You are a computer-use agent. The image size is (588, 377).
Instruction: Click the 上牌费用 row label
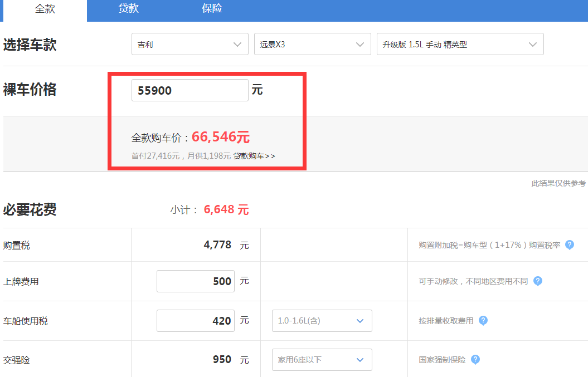point(21,281)
